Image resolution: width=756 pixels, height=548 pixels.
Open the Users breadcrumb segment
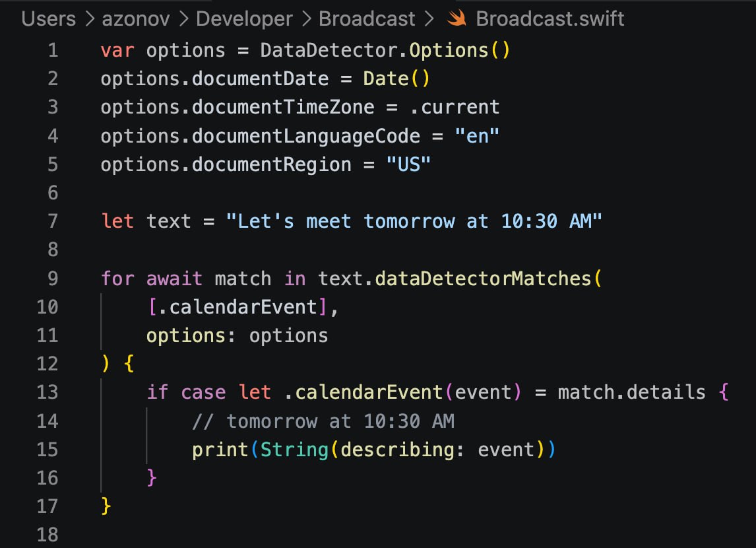[49, 18]
